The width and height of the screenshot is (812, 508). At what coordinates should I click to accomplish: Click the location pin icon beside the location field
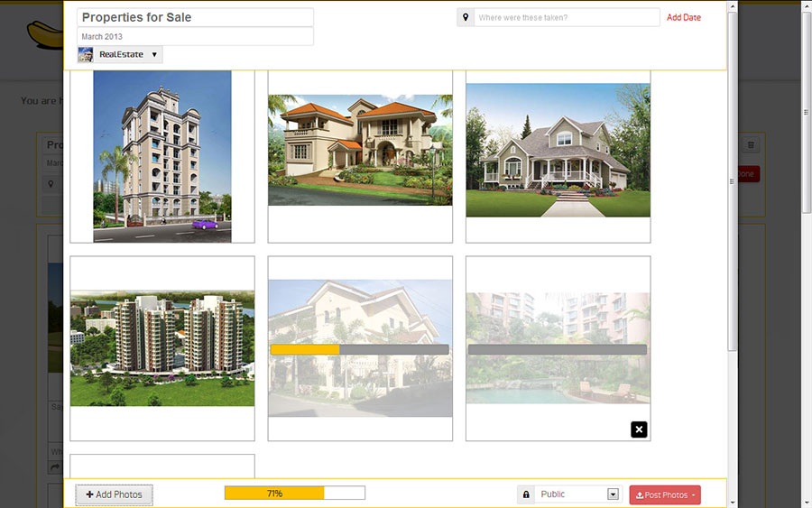point(466,17)
